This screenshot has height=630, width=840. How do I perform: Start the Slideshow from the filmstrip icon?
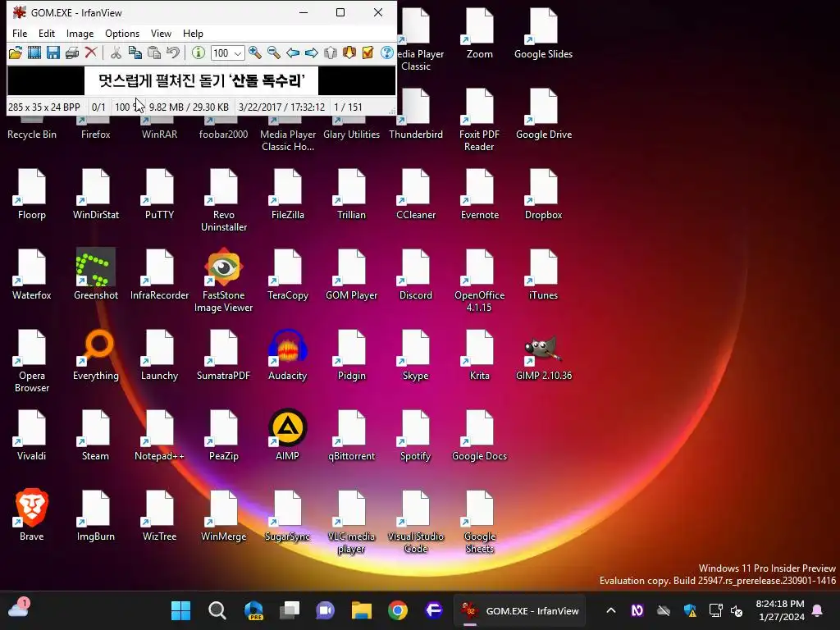pyautogui.click(x=34, y=52)
